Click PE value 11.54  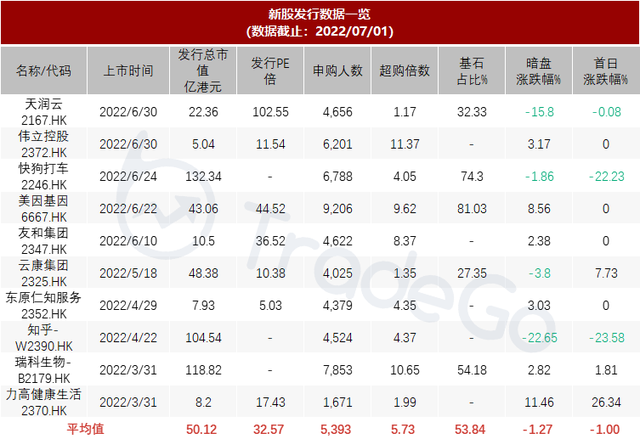pyautogui.click(x=270, y=144)
